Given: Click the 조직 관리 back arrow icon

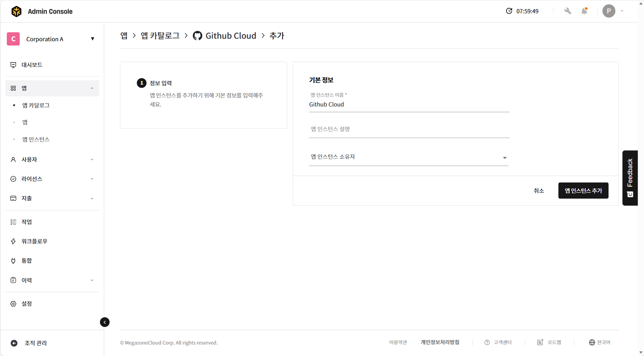Looking at the screenshot, I should pyautogui.click(x=14, y=343).
